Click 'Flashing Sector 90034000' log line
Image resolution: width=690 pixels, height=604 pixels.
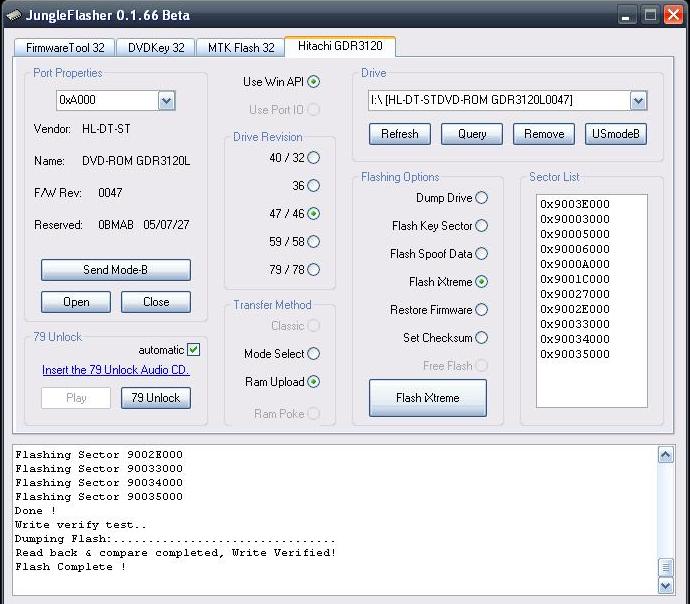99,483
